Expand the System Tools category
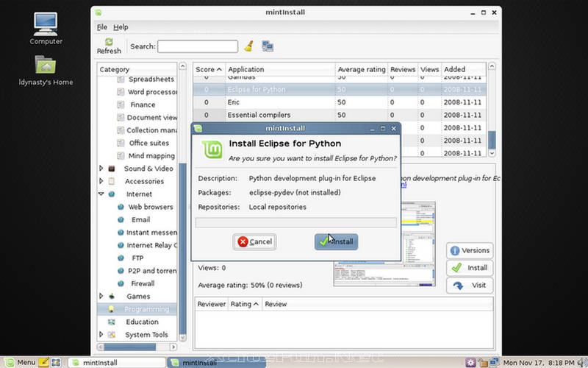588x368 pixels. click(101, 335)
